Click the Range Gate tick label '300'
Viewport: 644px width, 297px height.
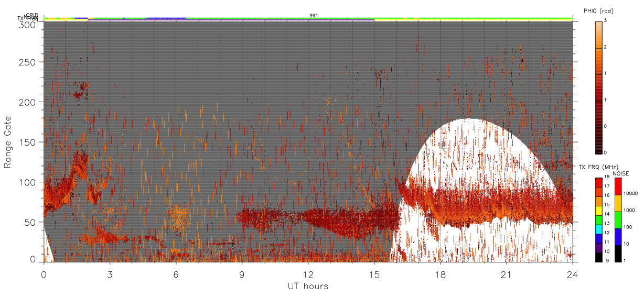coord(28,25)
